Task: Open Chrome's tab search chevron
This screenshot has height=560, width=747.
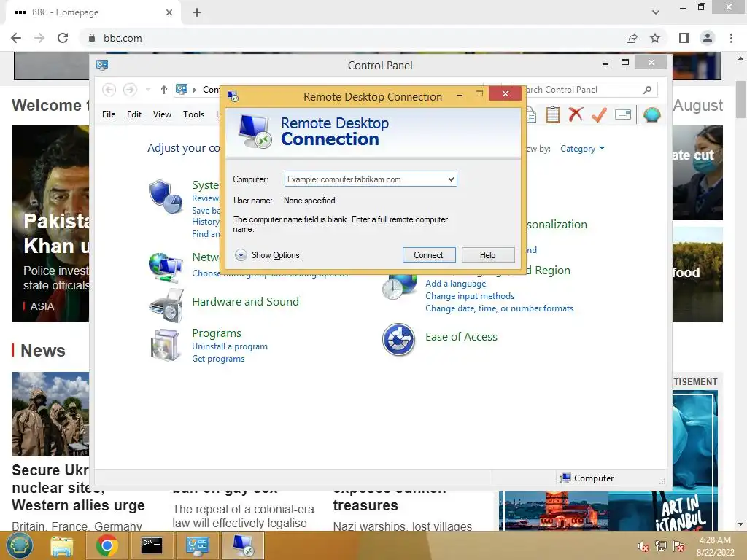Action: pos(656,12)
